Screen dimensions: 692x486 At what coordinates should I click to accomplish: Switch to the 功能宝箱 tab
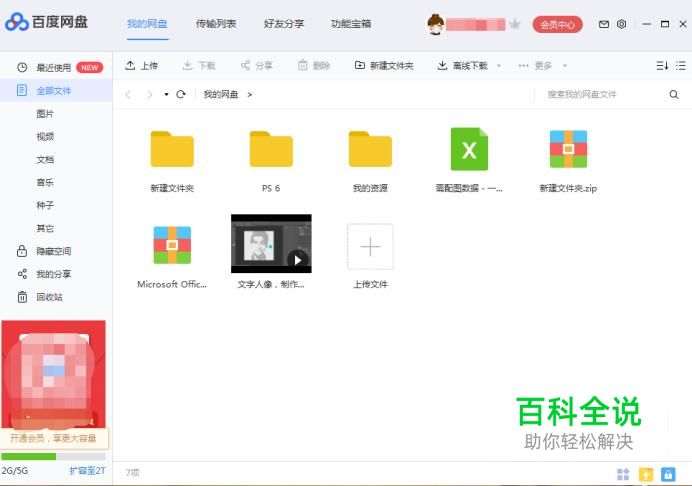(351, 24)
